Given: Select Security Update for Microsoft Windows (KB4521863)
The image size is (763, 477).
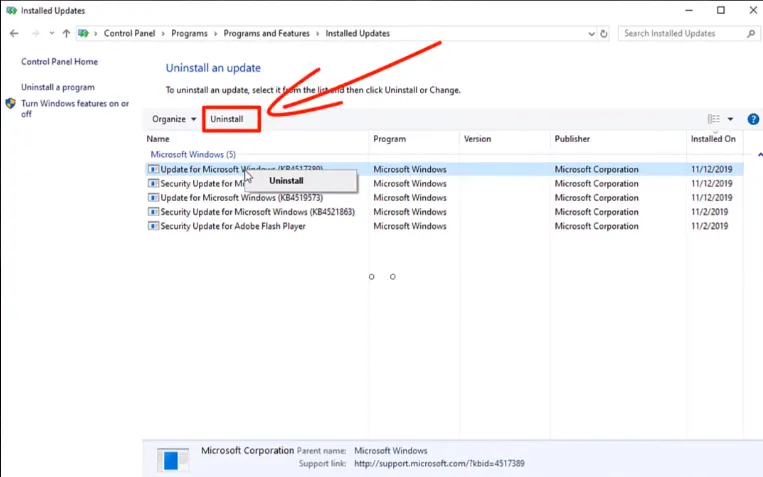Looking at the screenshot, I should pyautogui.click(x=257, y=212).
